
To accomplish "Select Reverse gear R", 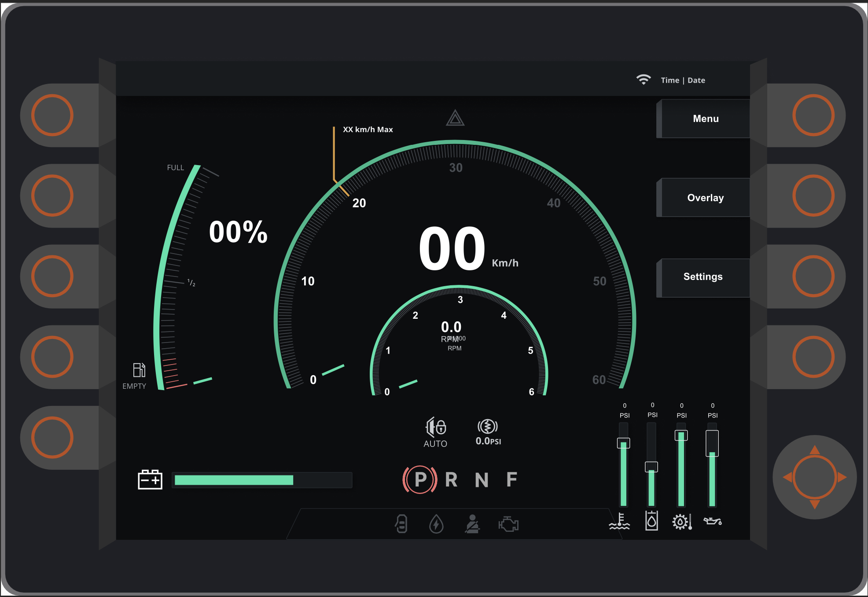I will coord(451,479).
